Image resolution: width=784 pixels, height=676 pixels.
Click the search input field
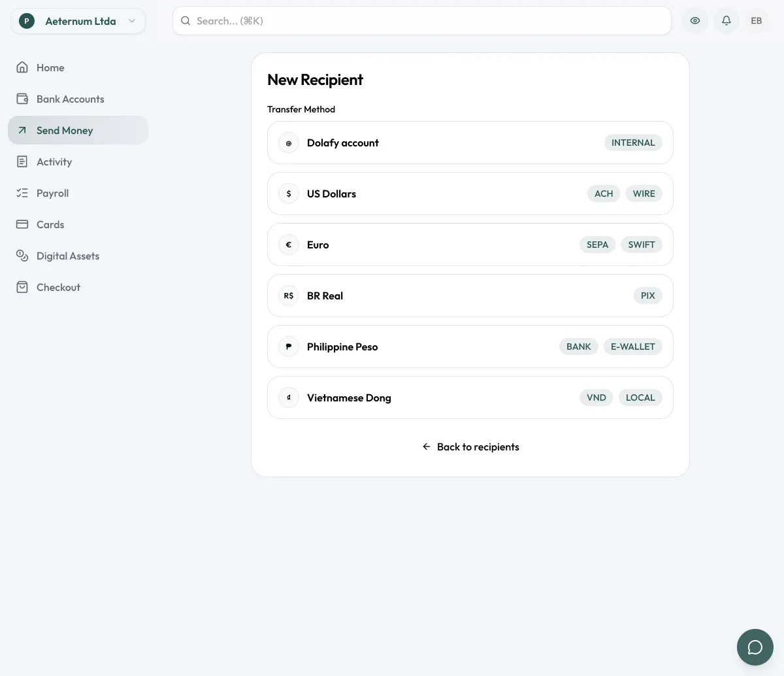pos(422,21)
